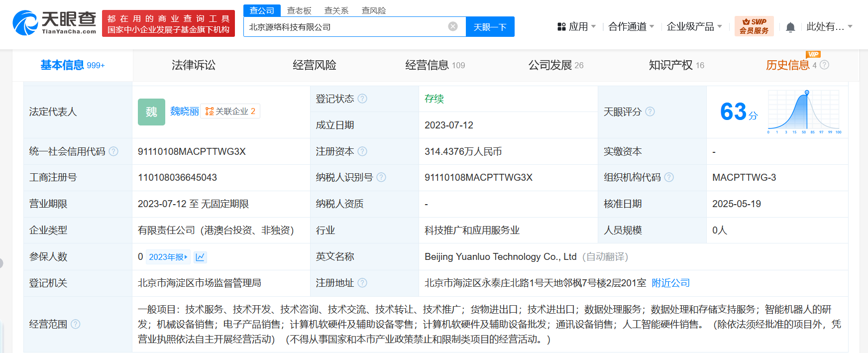Open the insured count trend chart icon
Screen dimensions: 868x353
coord(200,257)
